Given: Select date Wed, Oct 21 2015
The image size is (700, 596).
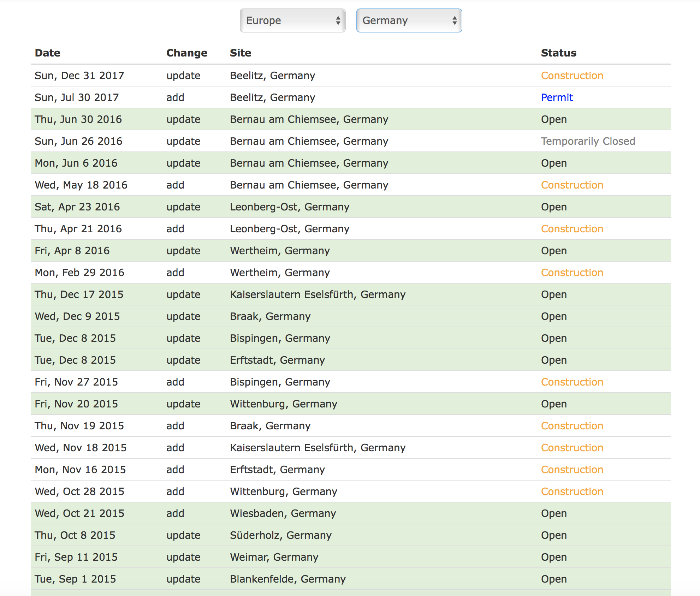Looking at the screenshot, I should (x=79, y=513).
